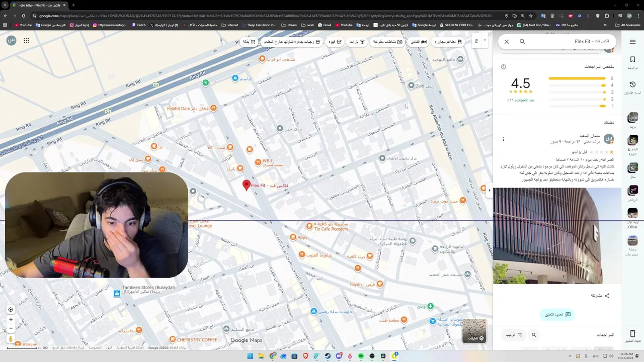Click the get-the-app phone icon
Viewport: 644px width, 362px height.
pyautogui.click(x=632, y=334)
